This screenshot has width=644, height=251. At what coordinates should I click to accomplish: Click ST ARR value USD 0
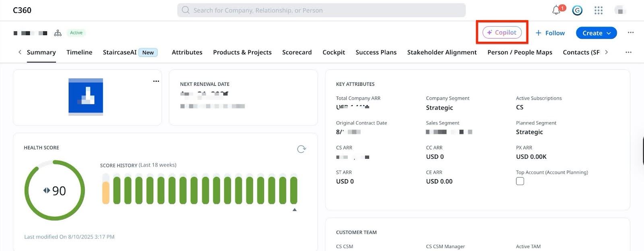click(345, 181)
